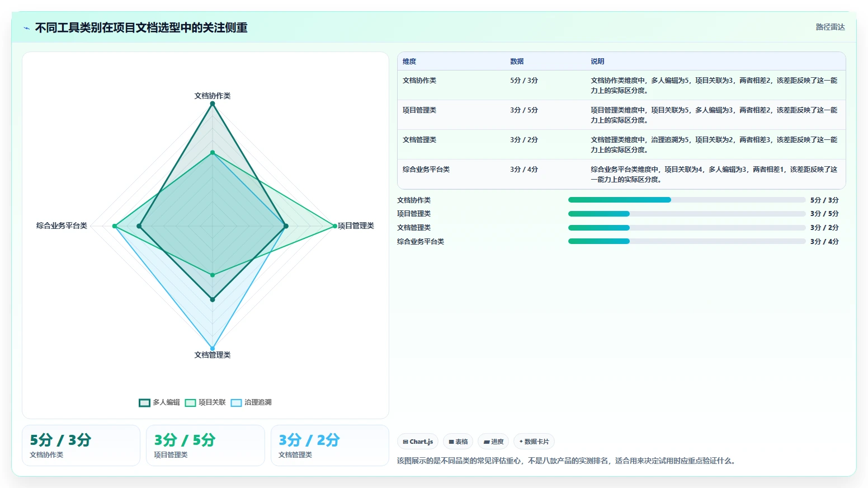Click the 文档协作类 description text in table

point(714,86)
